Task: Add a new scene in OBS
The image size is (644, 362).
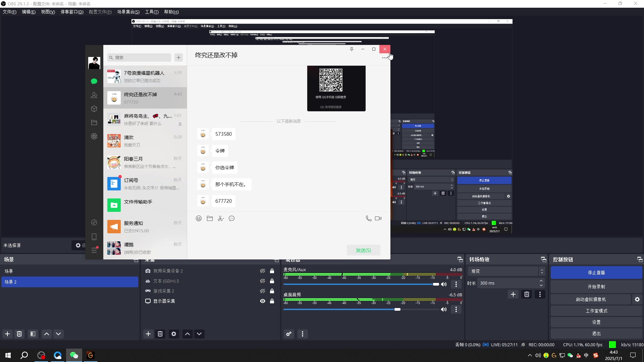Action: tap(7, 334)
